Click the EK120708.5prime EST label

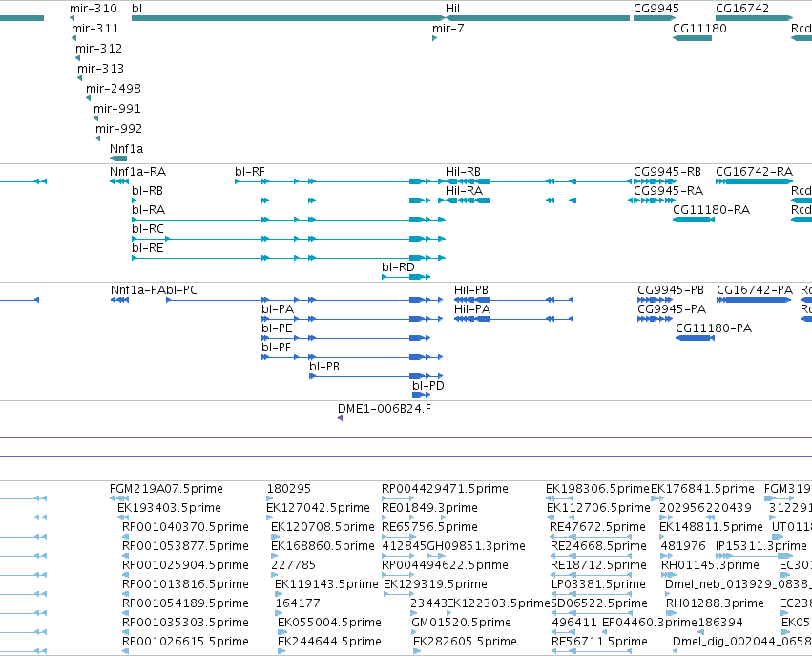[323, 527]
